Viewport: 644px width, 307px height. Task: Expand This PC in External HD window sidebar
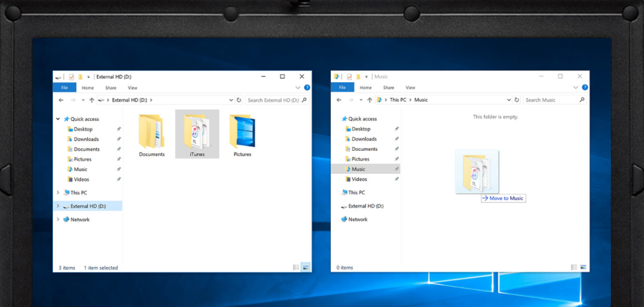58,193
